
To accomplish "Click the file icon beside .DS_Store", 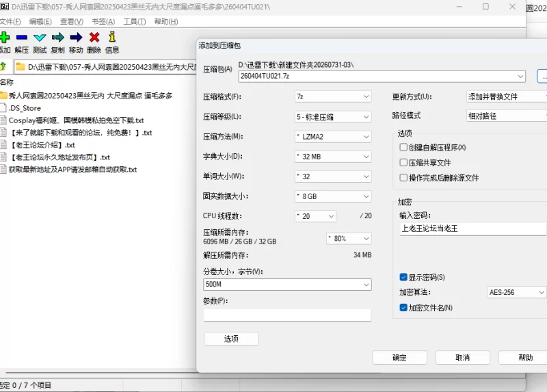I will 3,108.
